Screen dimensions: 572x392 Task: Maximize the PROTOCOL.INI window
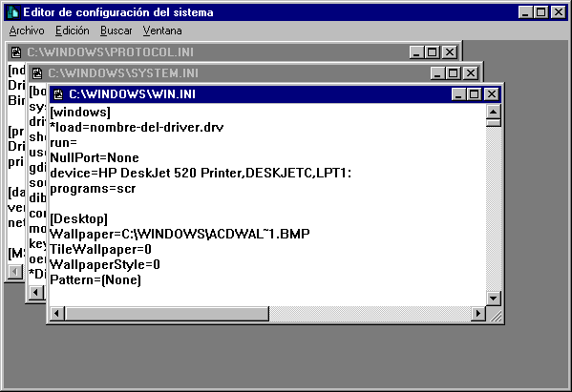[432, 52]
